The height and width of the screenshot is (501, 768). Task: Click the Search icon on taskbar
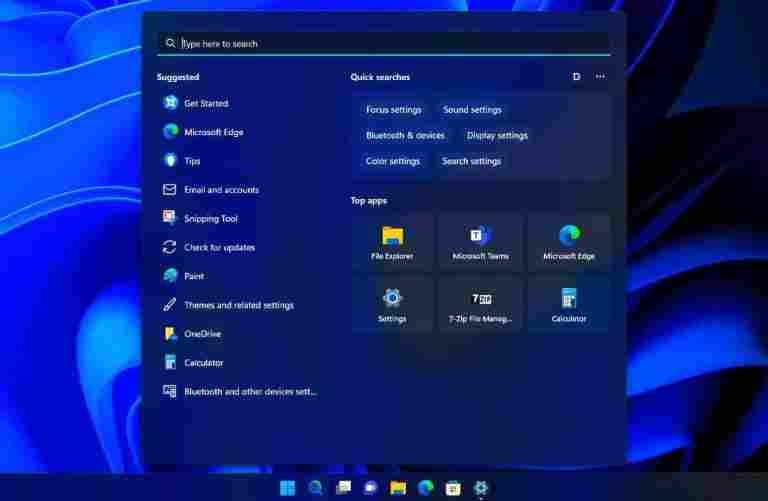[315, 488]
